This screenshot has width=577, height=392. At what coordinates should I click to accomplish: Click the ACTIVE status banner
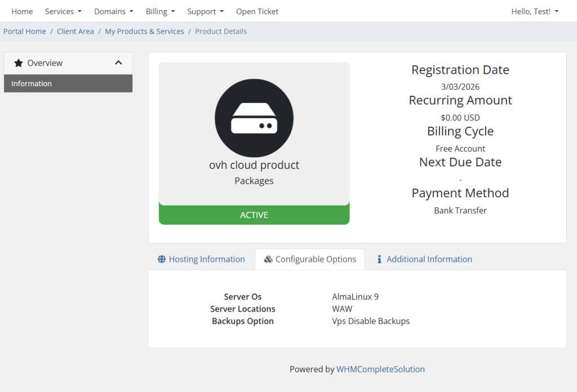[x=254, y=215]
